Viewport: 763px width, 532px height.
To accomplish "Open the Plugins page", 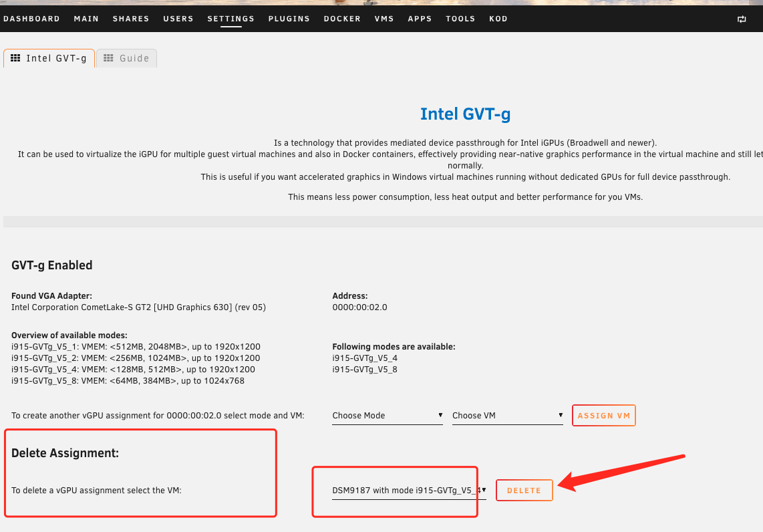I will pos(289,19).
